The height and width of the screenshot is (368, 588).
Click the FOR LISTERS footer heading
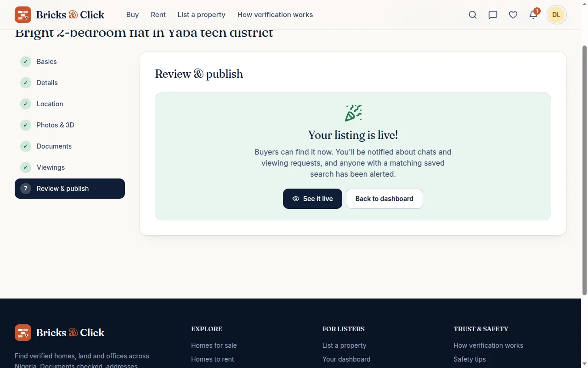click(x=344, y=329)
